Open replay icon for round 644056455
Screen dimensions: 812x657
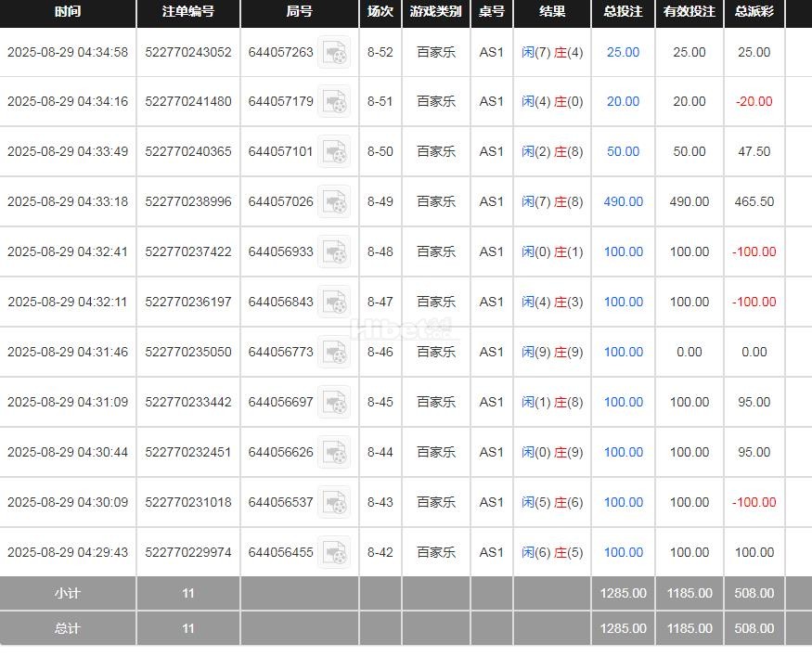coord(335,553)
